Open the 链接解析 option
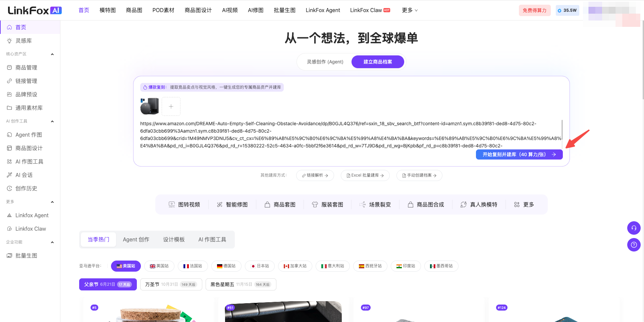Viewport: 644px width, 322px height. 315,175
